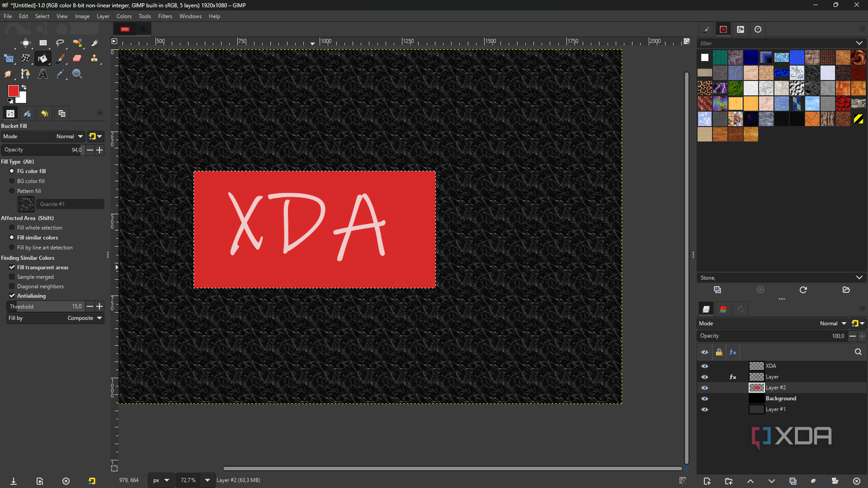Toggle visibility of Layer #1
This screenshot has height=488, width=868.
click(x=705, y=409)
